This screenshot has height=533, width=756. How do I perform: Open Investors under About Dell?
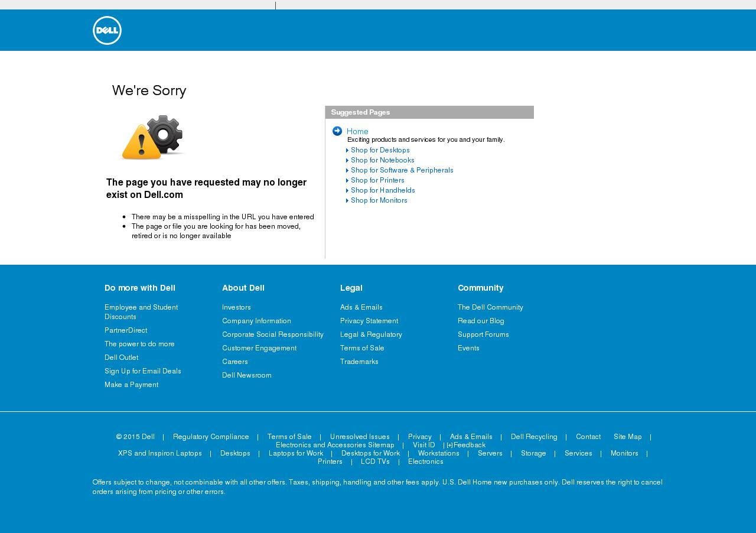click(x=236, y=307)
